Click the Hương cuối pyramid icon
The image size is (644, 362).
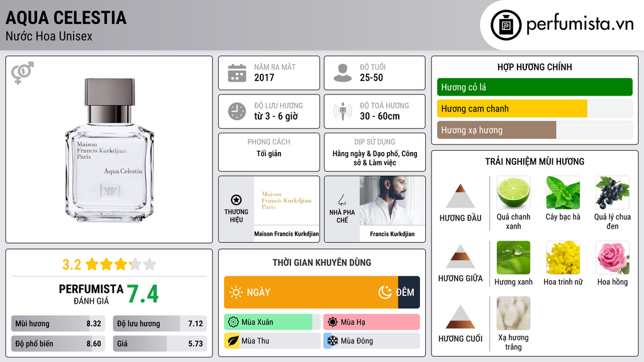[x=460, y=317]
